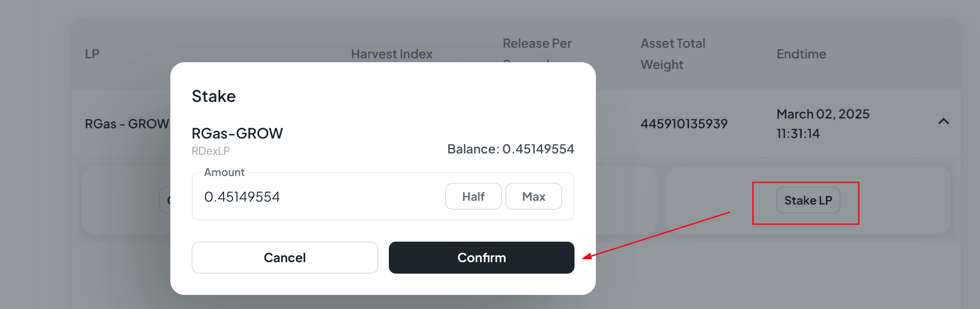Click the Endtime column header
Viewport: 980px width, 309px height.
coord(801,54)
